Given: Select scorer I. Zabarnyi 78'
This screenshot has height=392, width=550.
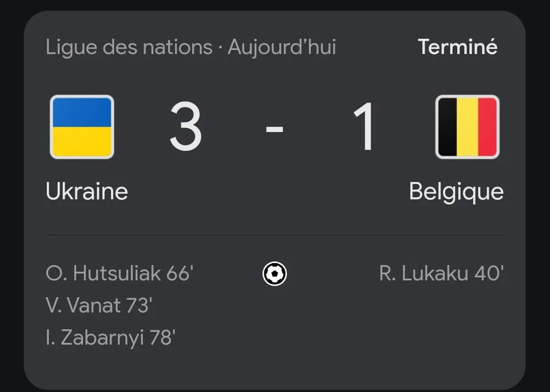Looking at the screenshot, I should [x=111, y=338].
